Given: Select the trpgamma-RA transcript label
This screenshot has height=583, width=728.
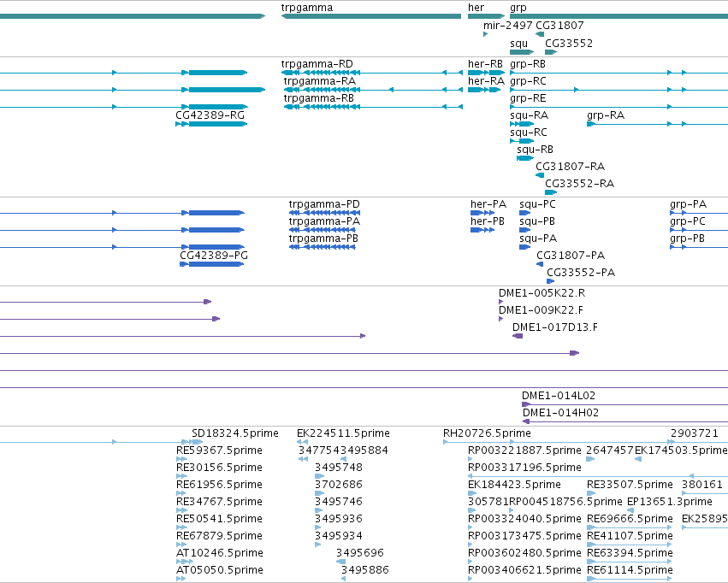Looking at the screenshot, I should tap(320, 81).
